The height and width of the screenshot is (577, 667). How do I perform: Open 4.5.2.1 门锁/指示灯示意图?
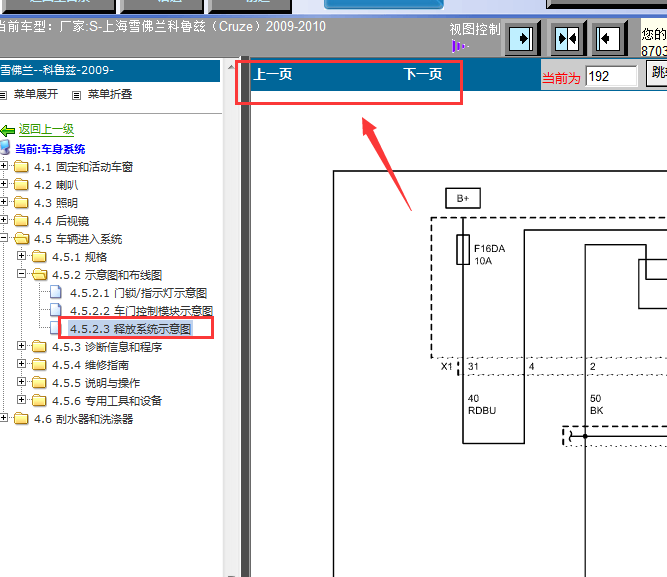tap(139, 293)
